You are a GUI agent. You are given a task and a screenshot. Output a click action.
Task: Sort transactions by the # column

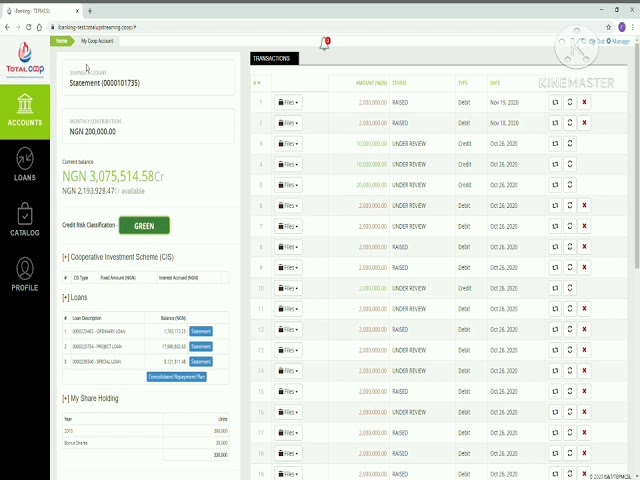256,83
